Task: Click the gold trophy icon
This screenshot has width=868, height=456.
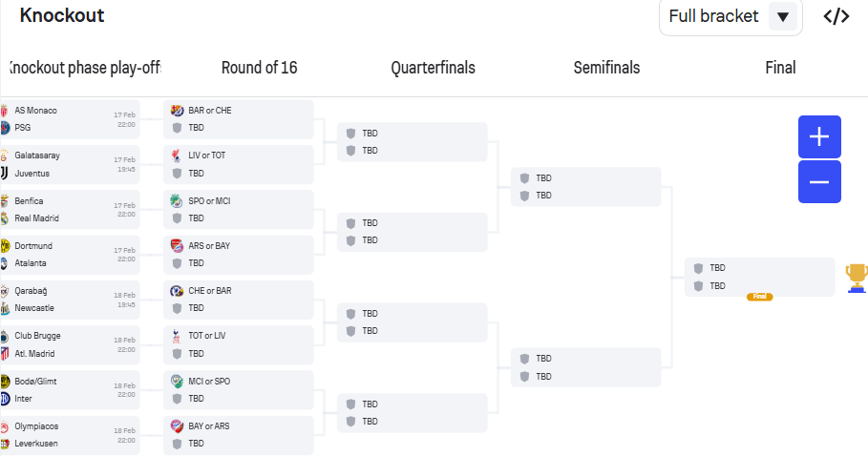Action: point(857,278)
